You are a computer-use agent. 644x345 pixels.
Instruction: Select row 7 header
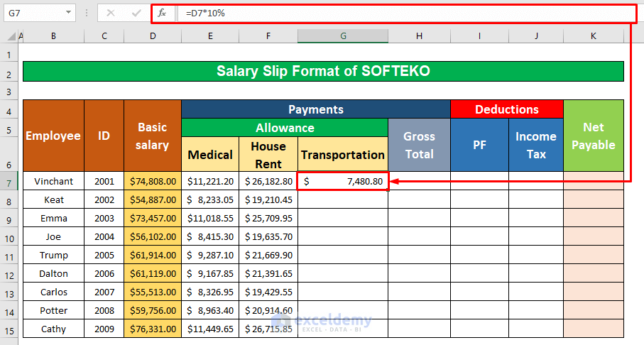coord(9,181)
